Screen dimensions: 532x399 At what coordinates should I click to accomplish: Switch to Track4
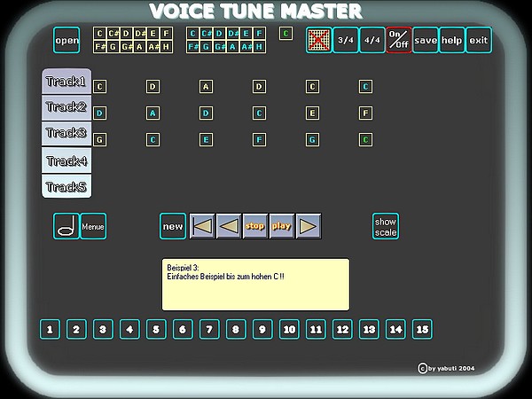tap(66, 160)
